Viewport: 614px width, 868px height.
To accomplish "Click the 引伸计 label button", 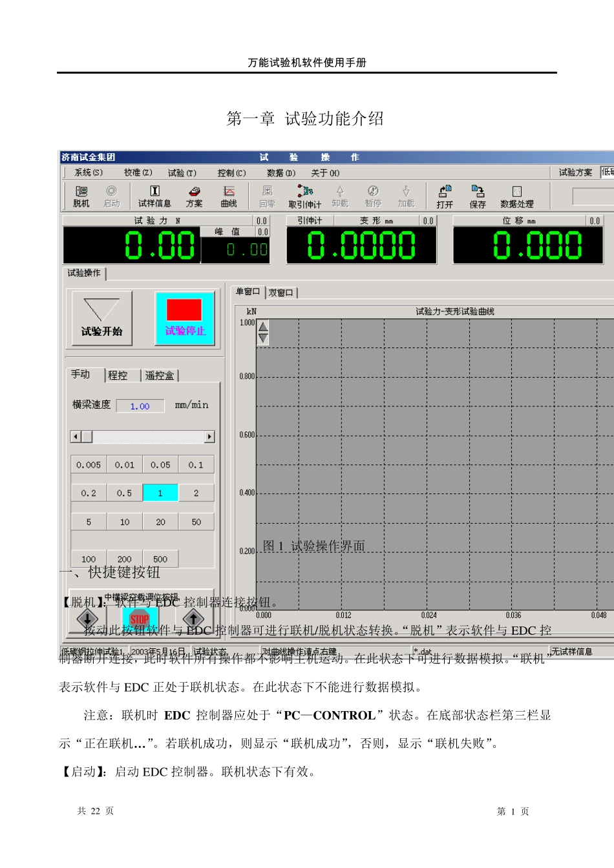I will point(310,221).
